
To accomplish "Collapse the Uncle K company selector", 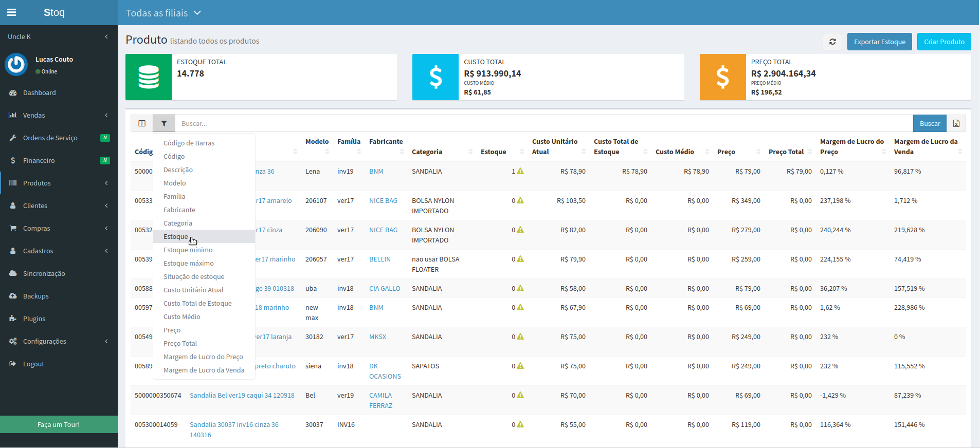I will [59, 36].
